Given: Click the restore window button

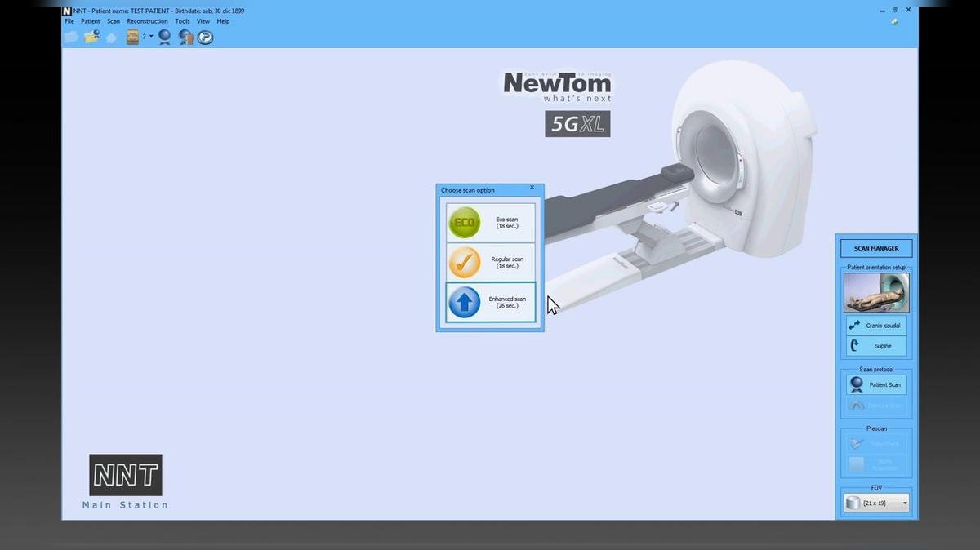Looking at the screenshot, I should coord(895,10).
